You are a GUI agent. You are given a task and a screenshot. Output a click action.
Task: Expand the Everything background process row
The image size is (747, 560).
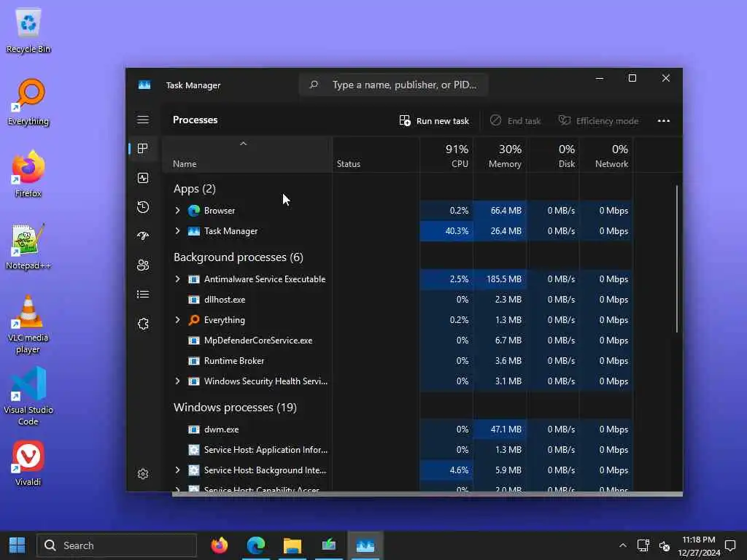pyautogui.click(x=178, y=320)
